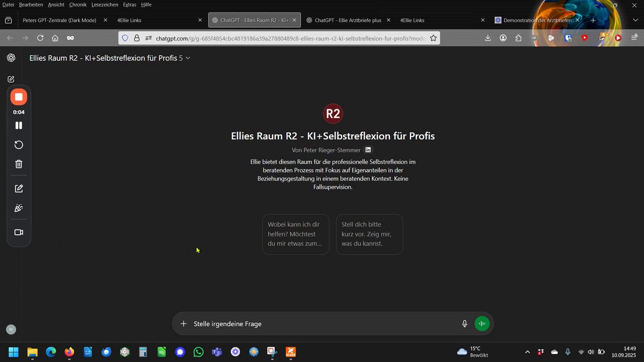Viewport: 644px width, 362px height.
Task: Toggle the camera in the recorder panel
Action: tap(19, 232)
